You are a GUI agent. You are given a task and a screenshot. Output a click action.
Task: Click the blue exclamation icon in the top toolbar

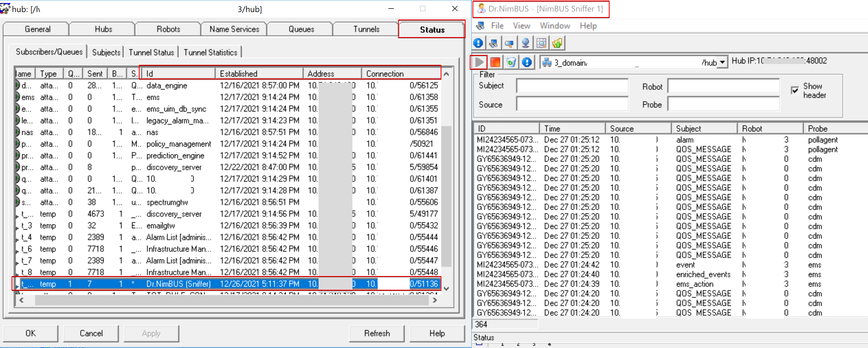pos(478,43)
